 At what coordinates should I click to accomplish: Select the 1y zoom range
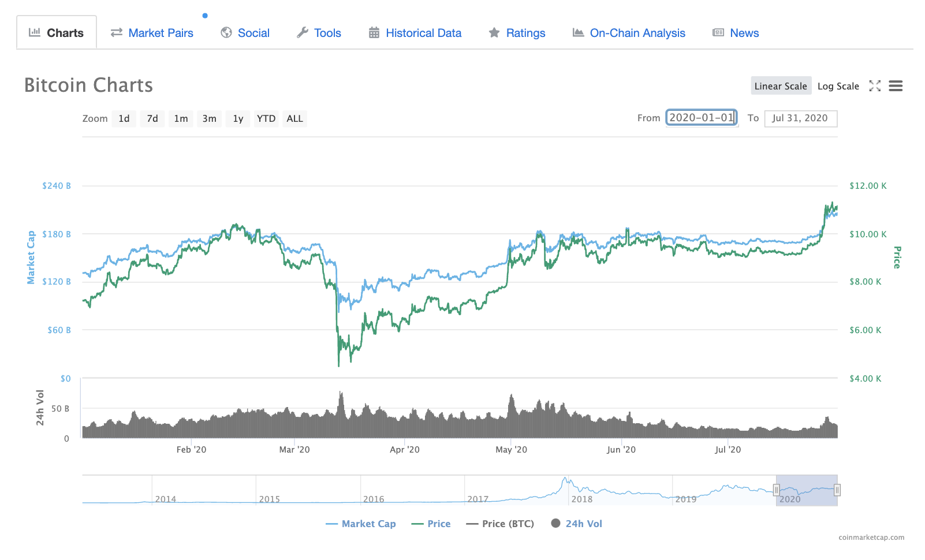(x=238, y=118)
